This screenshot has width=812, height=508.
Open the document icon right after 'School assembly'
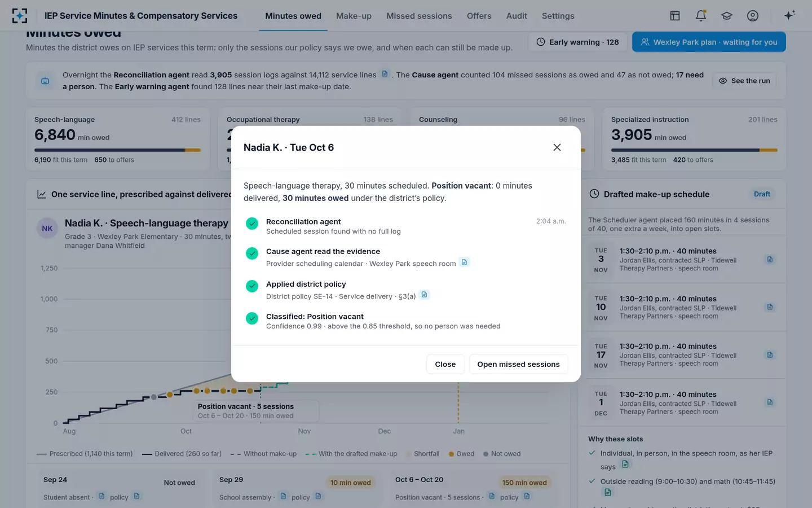click(283, 496)
